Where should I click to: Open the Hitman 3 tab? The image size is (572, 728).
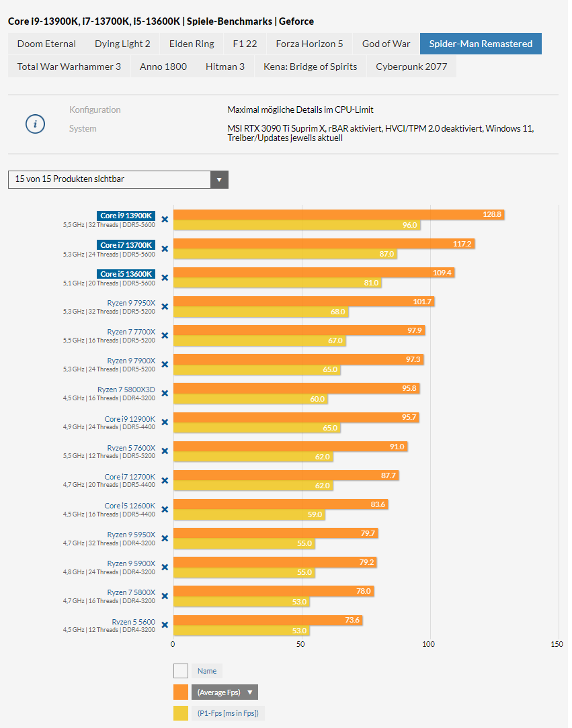pyautogui.click(x=225, y=66)
